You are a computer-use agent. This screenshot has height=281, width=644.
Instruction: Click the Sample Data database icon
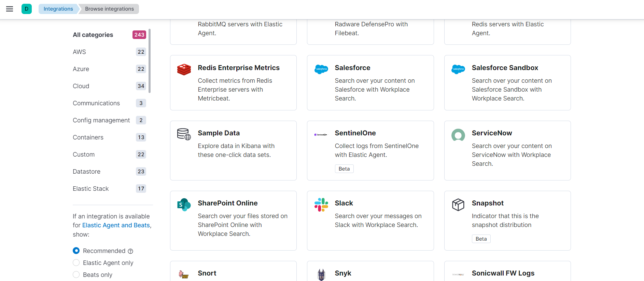tap(184, 134)
